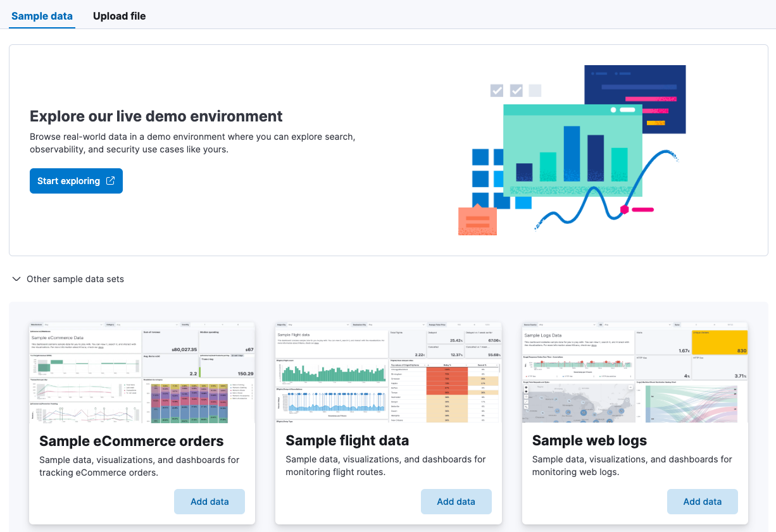Add data for Sample web logs

(702, 501)
